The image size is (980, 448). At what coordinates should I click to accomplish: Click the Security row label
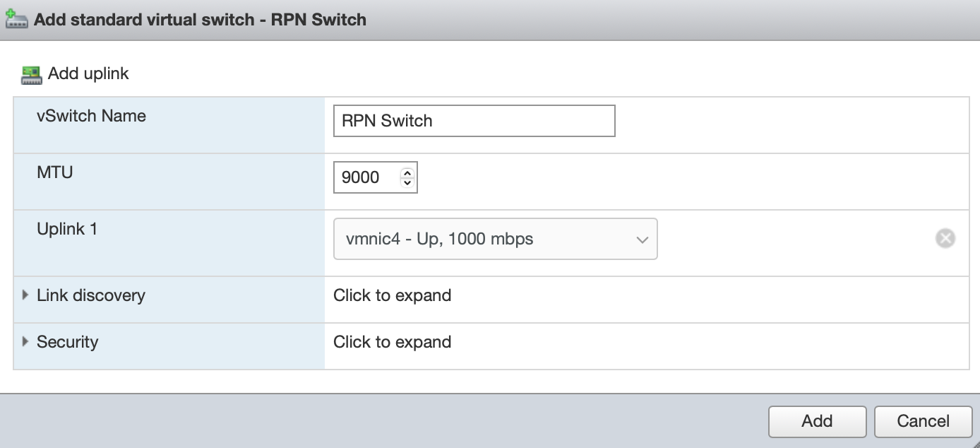pos(67,342)
